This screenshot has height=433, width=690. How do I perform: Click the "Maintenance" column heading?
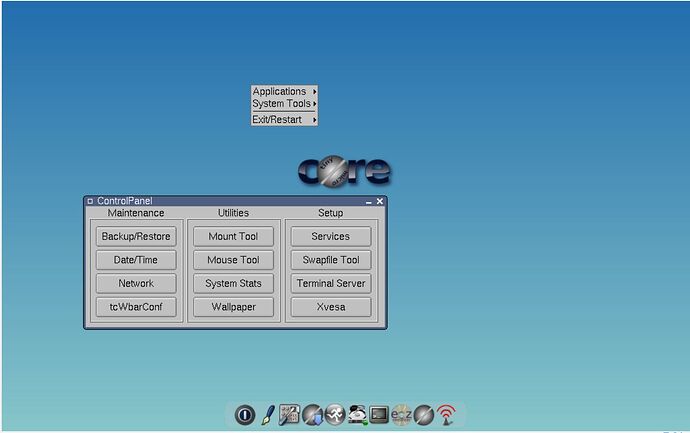136,213
